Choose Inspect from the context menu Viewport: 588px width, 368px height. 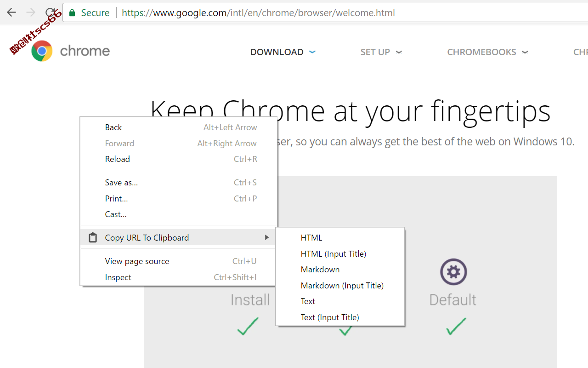coord(179,277)
